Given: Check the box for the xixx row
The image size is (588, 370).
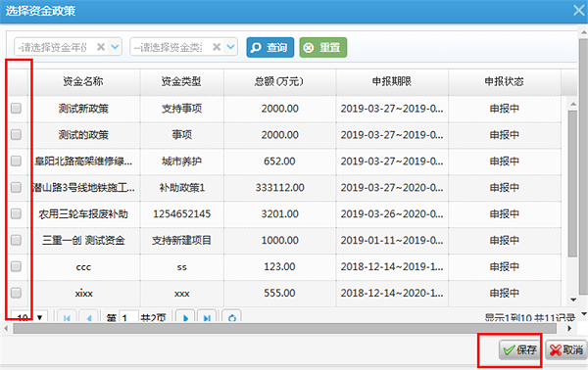Looking at the screenshot, I should coord(16,293).
